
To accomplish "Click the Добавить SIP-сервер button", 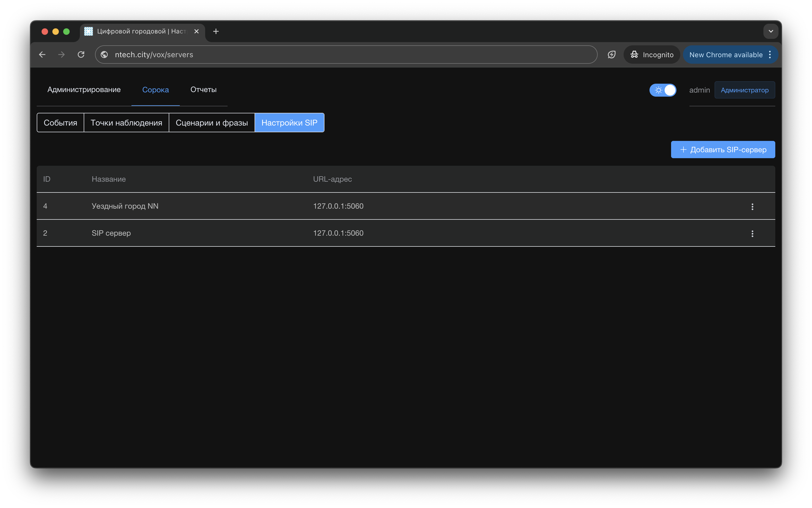I will coord(723,150).
